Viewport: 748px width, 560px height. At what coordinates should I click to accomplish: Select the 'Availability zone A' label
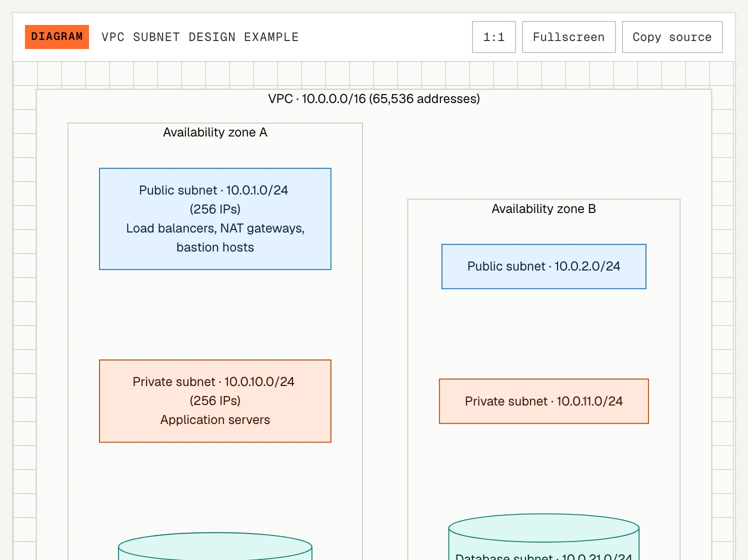point(215,132)
